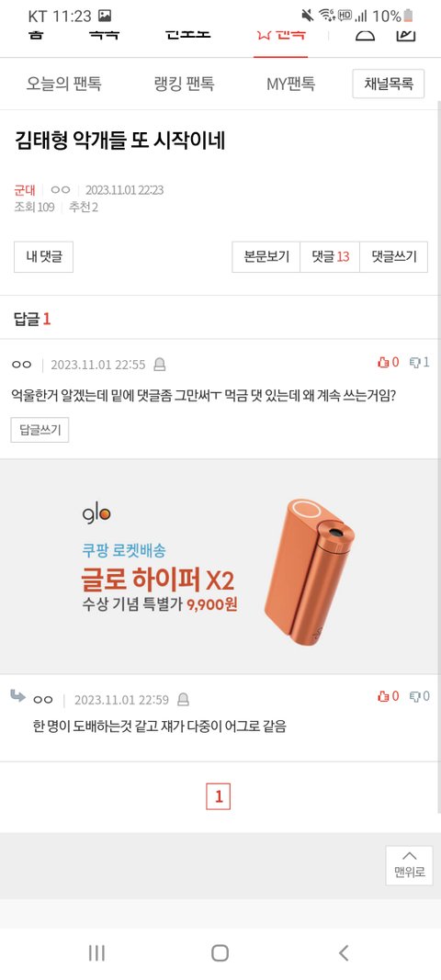The image size is (441, 980).
Task: Like the reply posted at 22:59
Action: coord(383,696)
